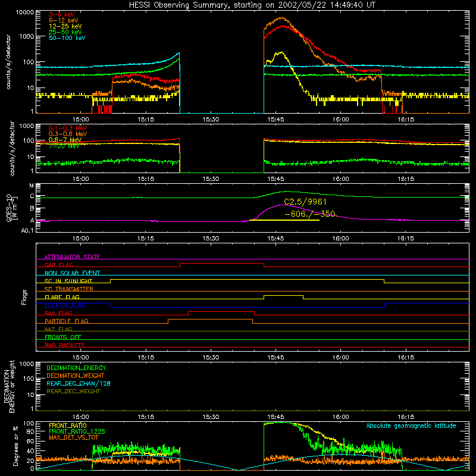
Task: Select the GAP_FLAG label
Action: pyautogui.click(x=58, y=265)
